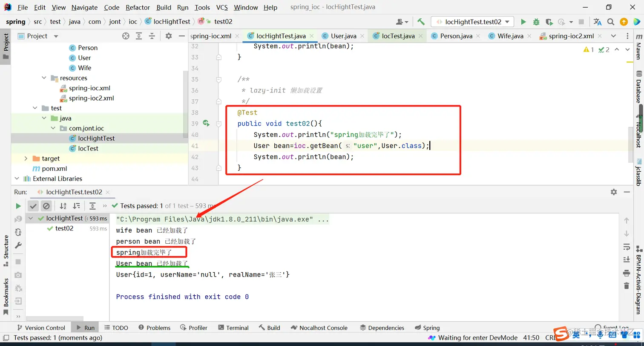Click the 41:50 caret position in status bar
Screen dimensions: 644x346
point(531,338)
